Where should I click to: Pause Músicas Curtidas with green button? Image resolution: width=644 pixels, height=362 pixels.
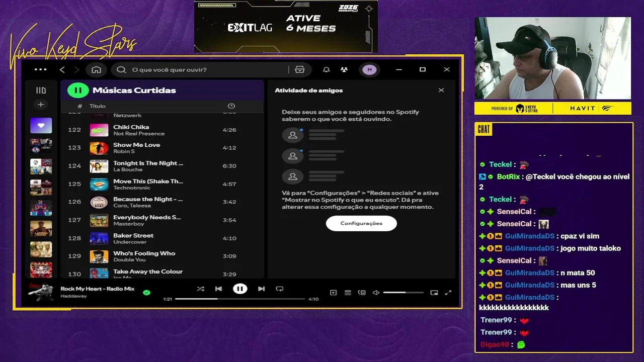(x=78, y=90)
